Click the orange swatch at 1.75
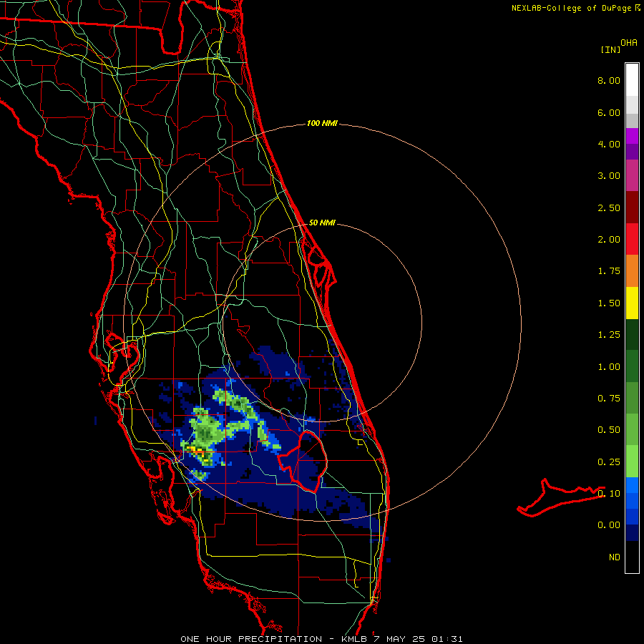 click(632, 271)
